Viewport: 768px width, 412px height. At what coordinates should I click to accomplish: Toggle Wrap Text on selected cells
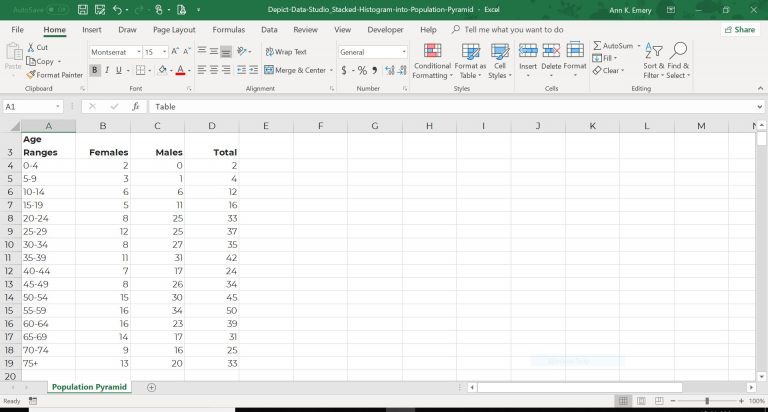pyautogui.click(x=286, y=52)
